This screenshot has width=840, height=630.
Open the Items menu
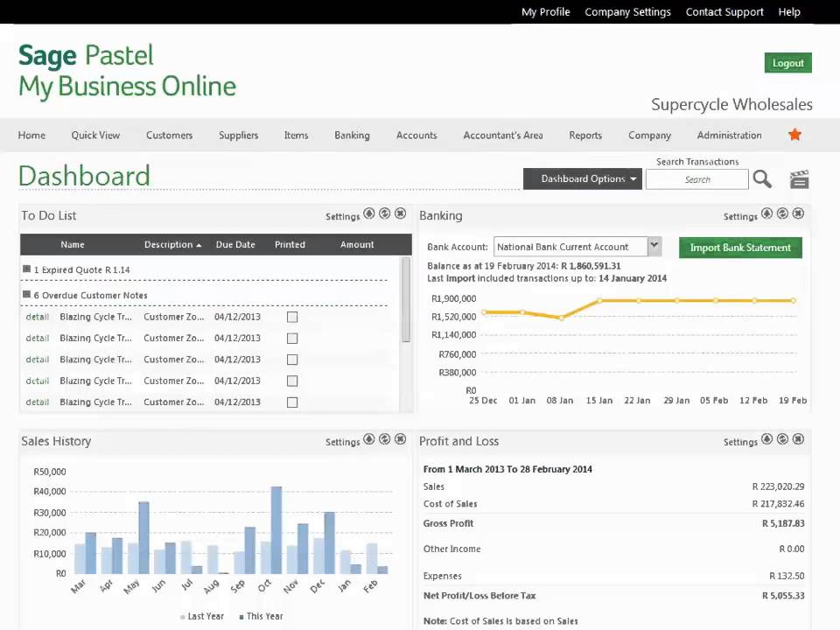pos(297,135)
